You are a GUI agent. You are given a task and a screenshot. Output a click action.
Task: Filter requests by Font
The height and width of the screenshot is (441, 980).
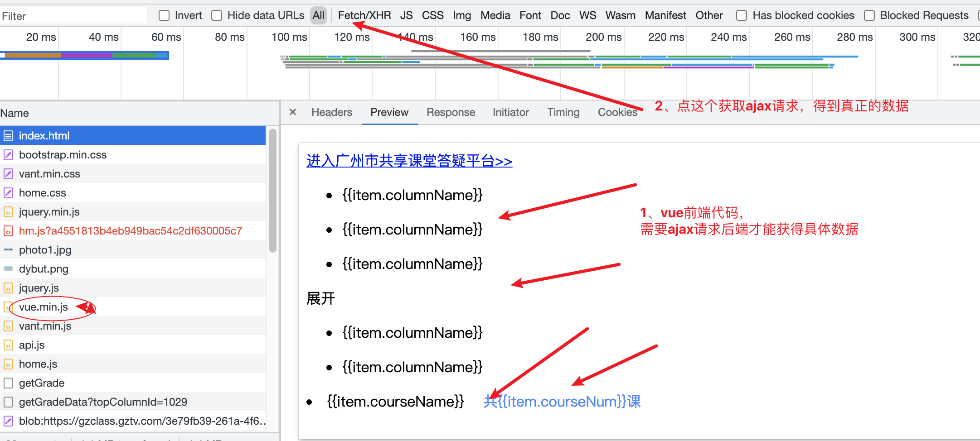[x=530, y=15]
